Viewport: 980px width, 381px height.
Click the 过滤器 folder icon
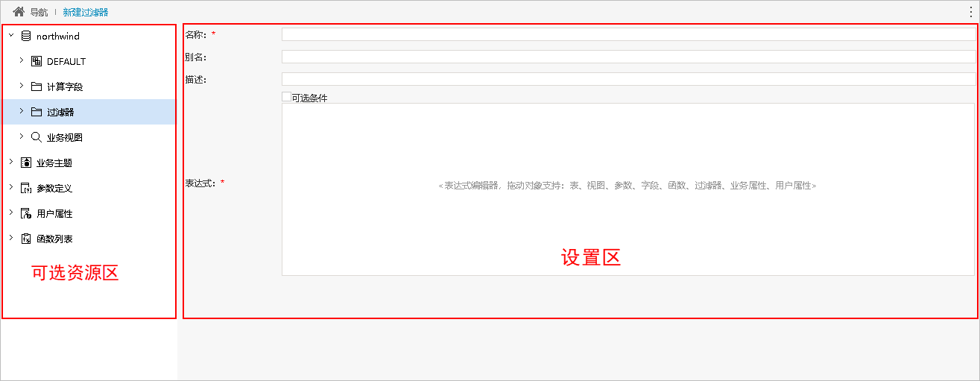coord(37,112)
